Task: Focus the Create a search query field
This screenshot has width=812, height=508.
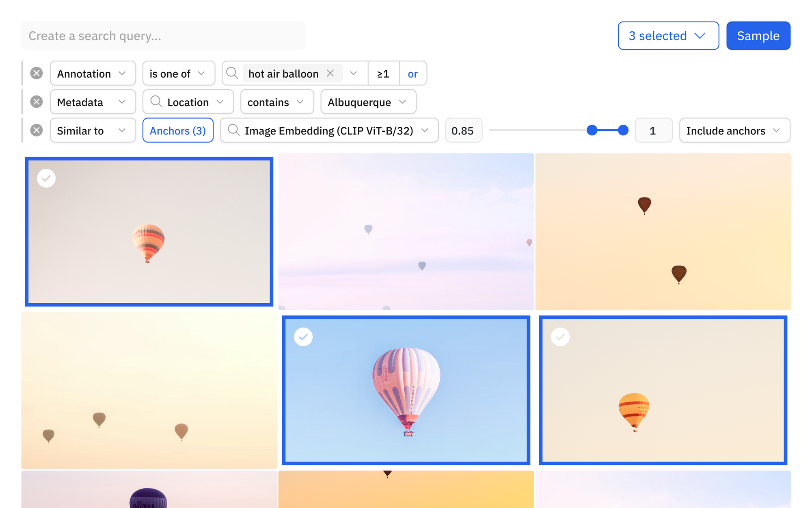Action: point(164,36)
